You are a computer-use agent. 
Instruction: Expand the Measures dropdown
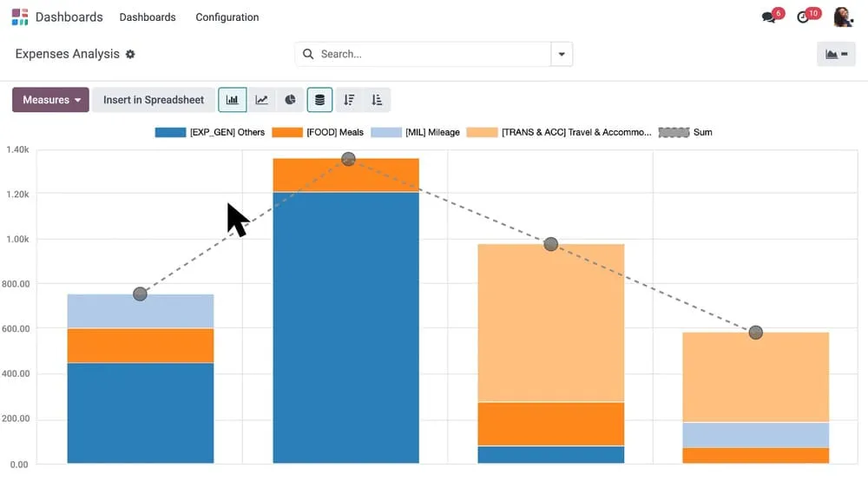pos(51,100)
